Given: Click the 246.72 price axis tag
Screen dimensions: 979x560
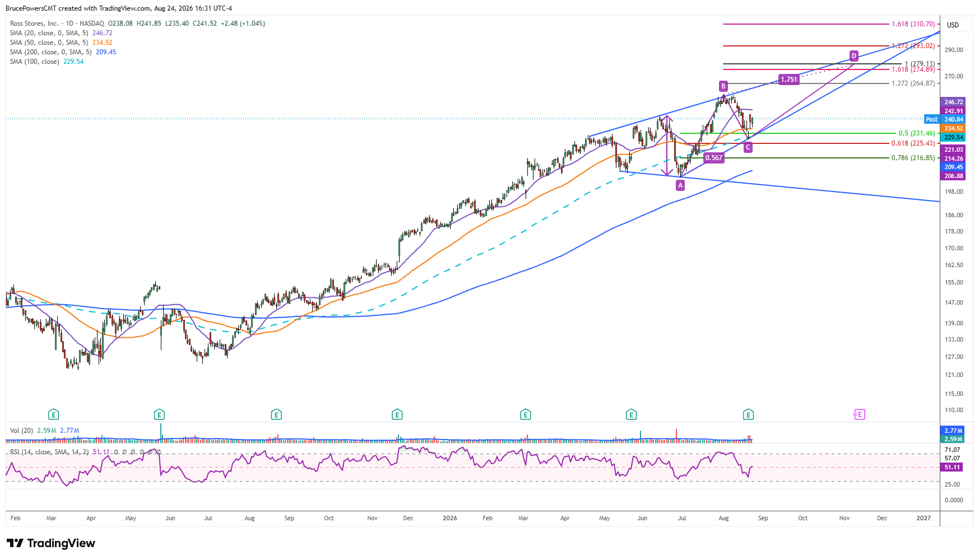Looking at the screenshot, I should point(953,102).
